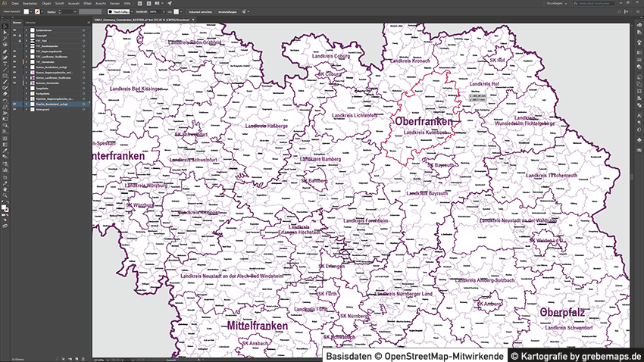644x362 pixels.
Task: Click the fill color swatch in control bar
Action: (x=27, y=12)
